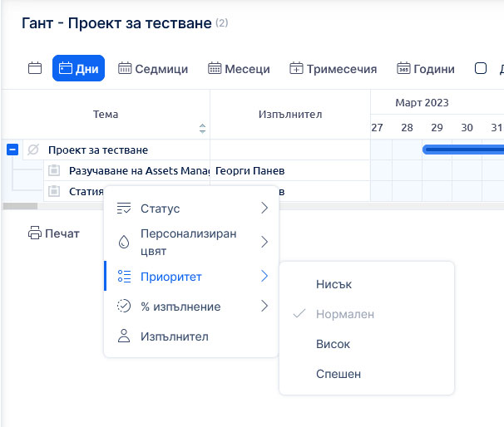This screenshot has width=504, height=427.
Task: Click the Тема column header
Action: click(x=106, y=115)
